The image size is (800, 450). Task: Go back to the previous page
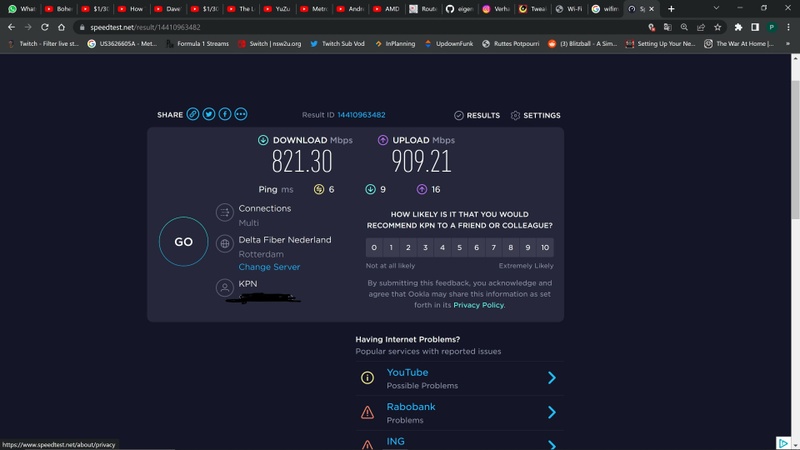(11, 27)
